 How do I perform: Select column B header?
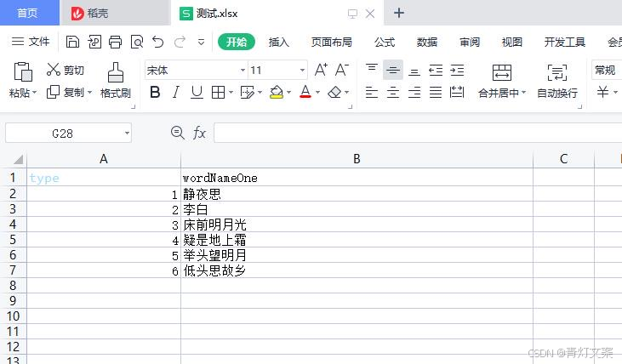357,159
